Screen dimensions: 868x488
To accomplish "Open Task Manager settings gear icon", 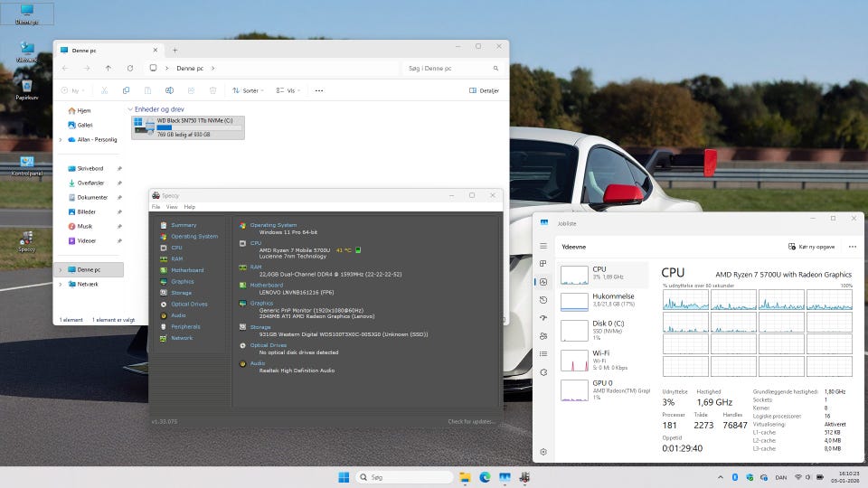I will [543, 451].
